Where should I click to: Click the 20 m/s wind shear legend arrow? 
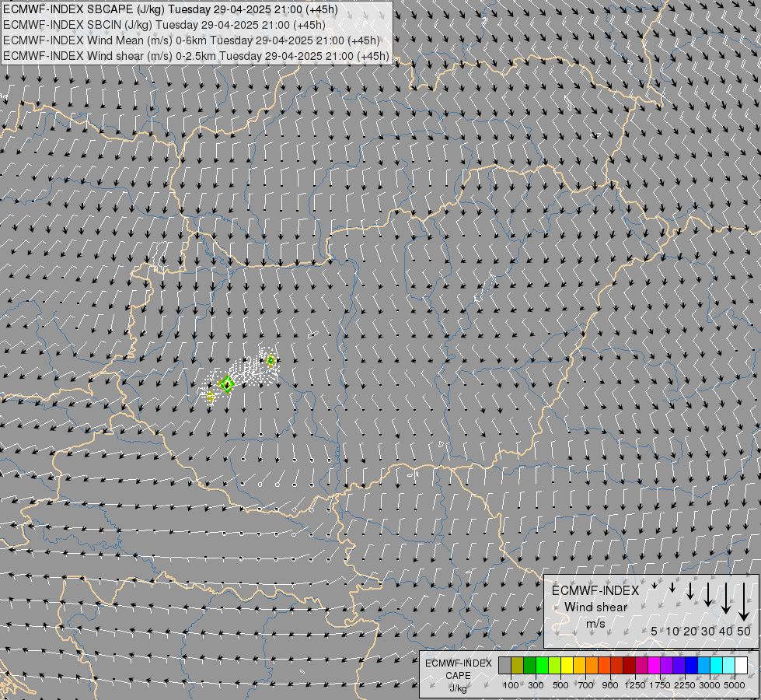[690, 590]
